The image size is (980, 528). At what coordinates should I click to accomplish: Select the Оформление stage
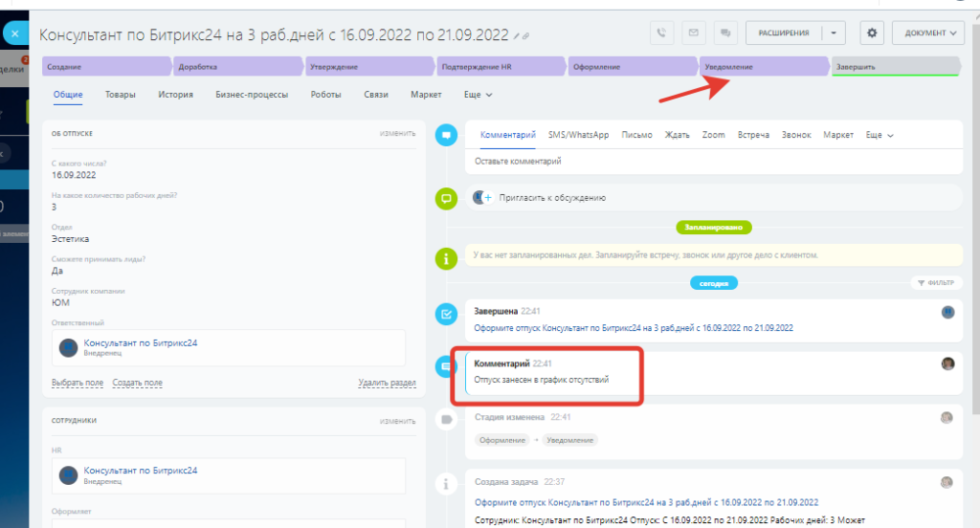coord(633,66)
